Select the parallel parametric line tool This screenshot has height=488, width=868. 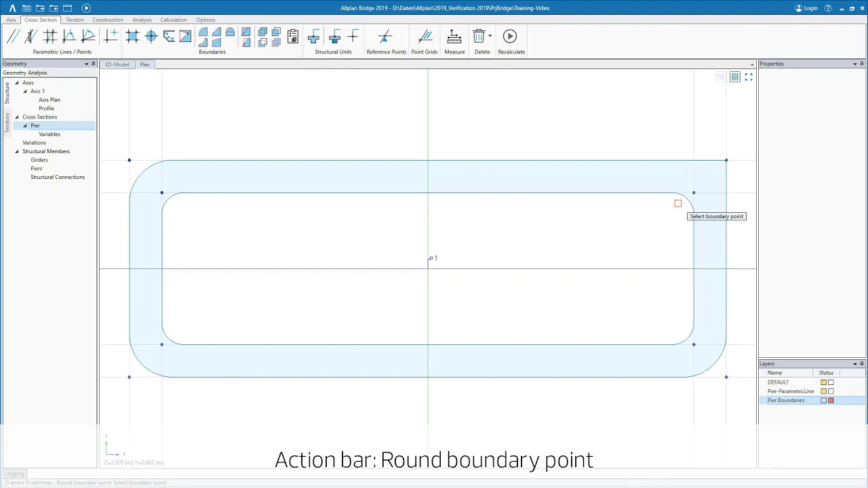click(13, 36)
